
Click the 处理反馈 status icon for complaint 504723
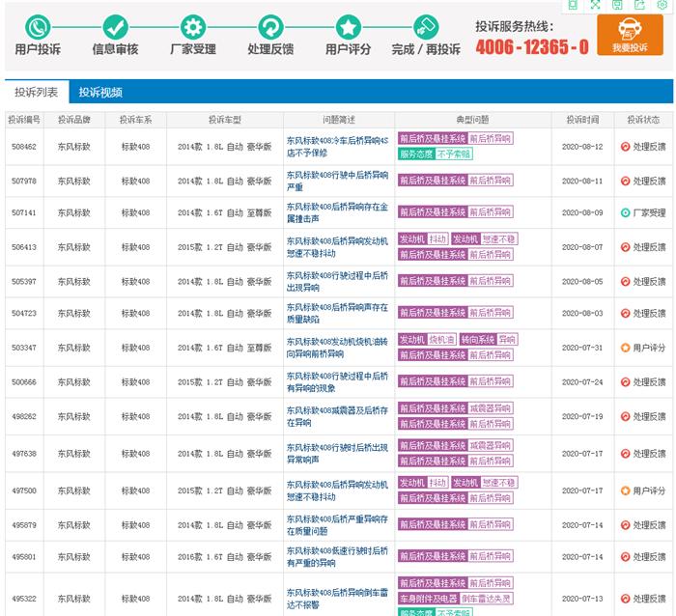625,313
